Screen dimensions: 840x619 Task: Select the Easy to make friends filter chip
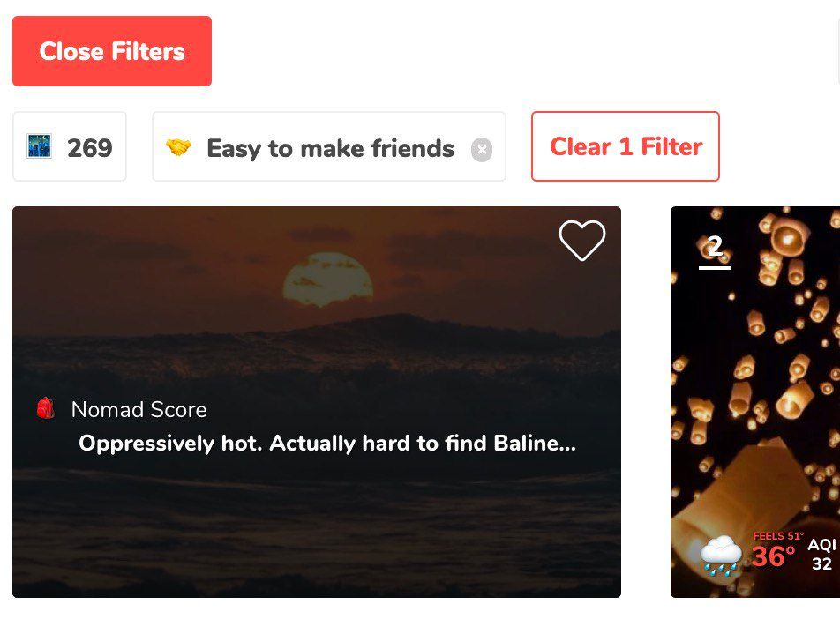click(330, 148)
